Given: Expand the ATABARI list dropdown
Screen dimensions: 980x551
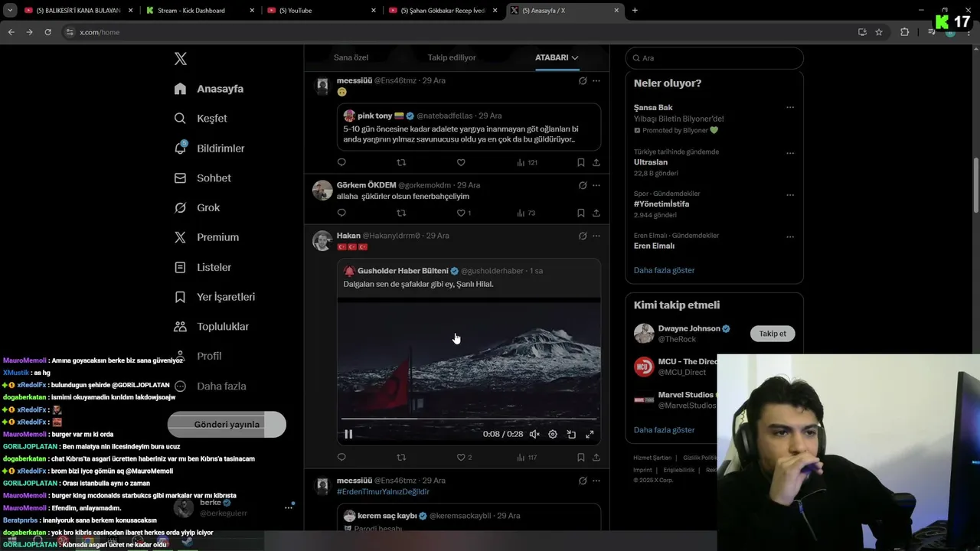Looking at the screenshot, I should [x=557, y=57].
